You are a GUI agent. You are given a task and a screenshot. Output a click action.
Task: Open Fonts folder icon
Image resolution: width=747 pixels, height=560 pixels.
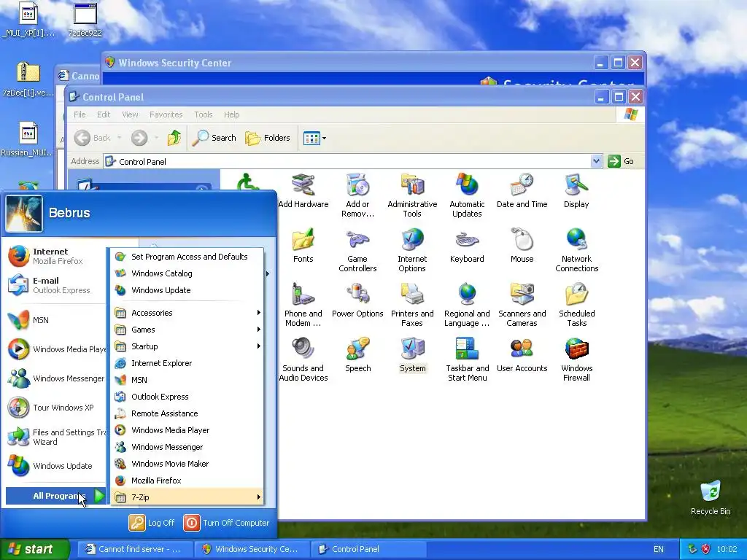303,246
